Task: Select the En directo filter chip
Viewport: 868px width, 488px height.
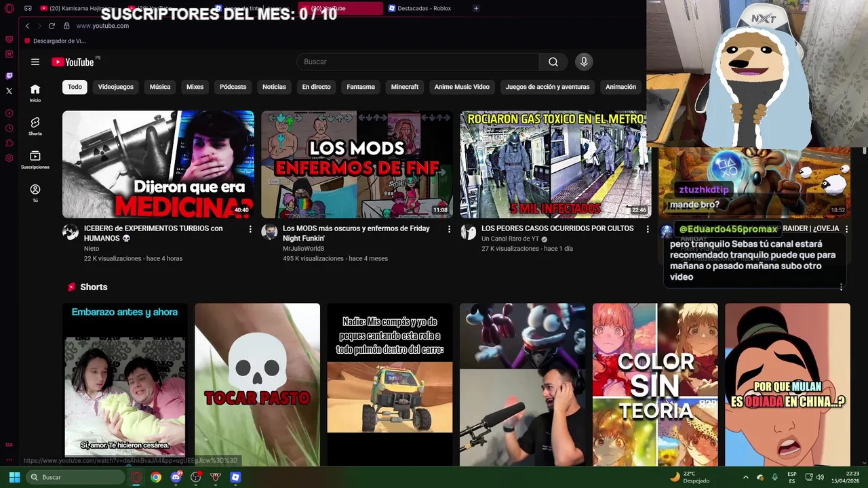Action: [316, 87]
